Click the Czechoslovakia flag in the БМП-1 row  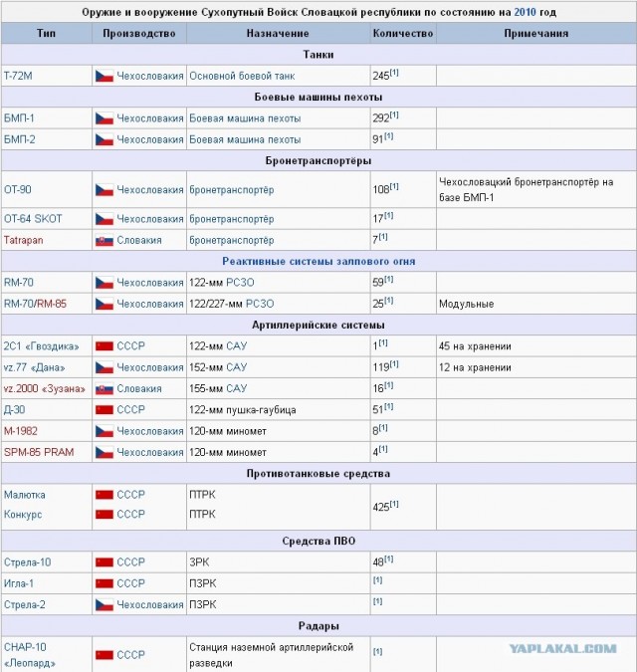(105, 118)
